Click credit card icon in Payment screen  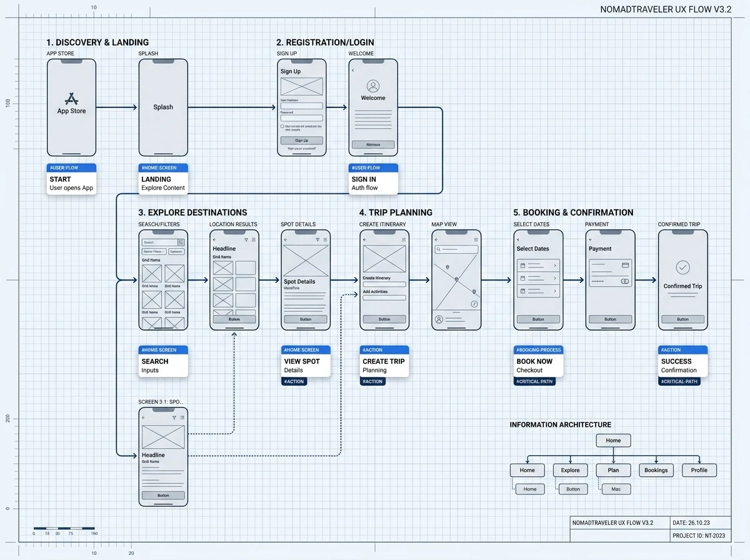point(625,265)
